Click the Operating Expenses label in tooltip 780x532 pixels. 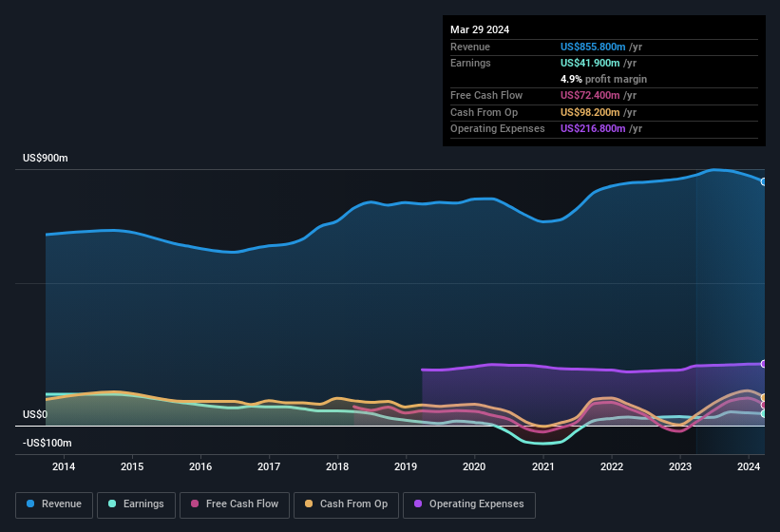[x=498, y=129]
